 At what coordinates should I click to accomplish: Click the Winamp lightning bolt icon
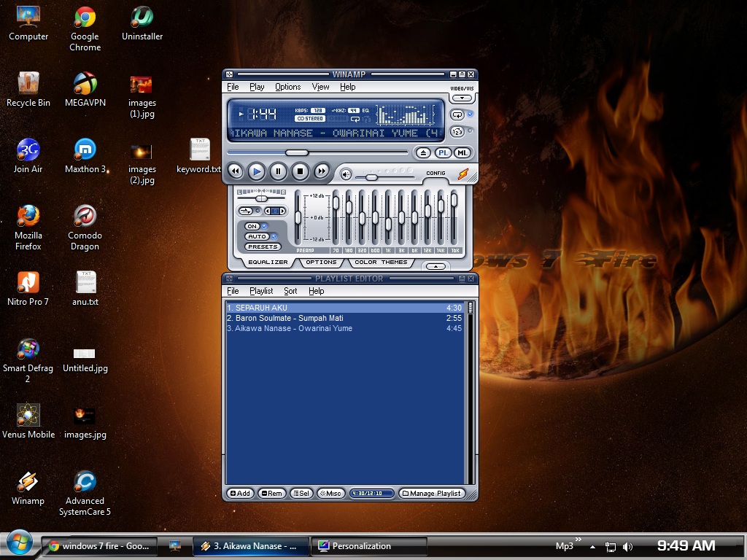pos(463,174)
